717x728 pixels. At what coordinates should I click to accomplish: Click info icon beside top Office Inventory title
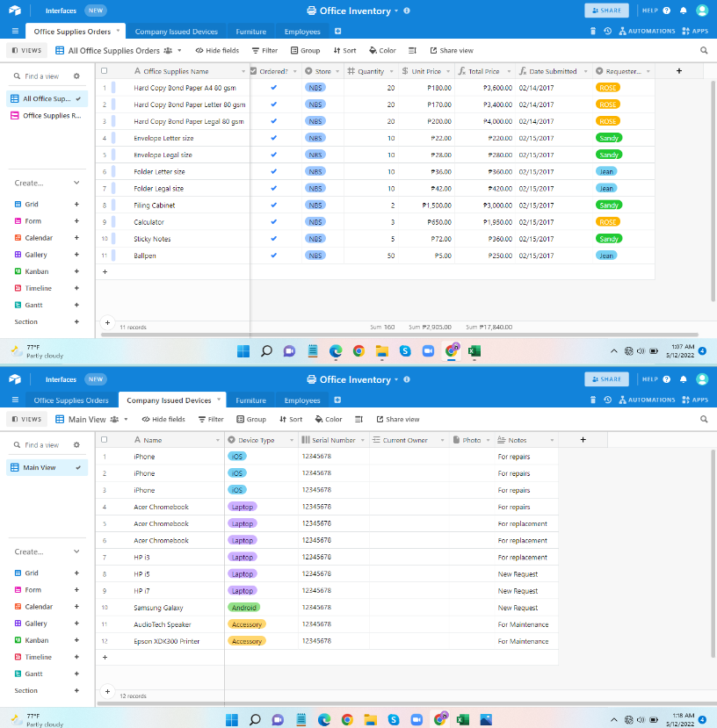click(407, 11)
